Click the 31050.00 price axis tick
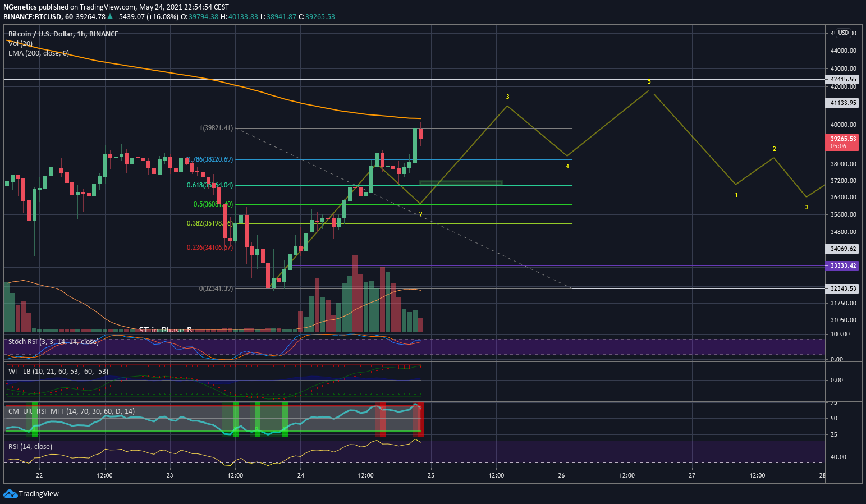 844,320
